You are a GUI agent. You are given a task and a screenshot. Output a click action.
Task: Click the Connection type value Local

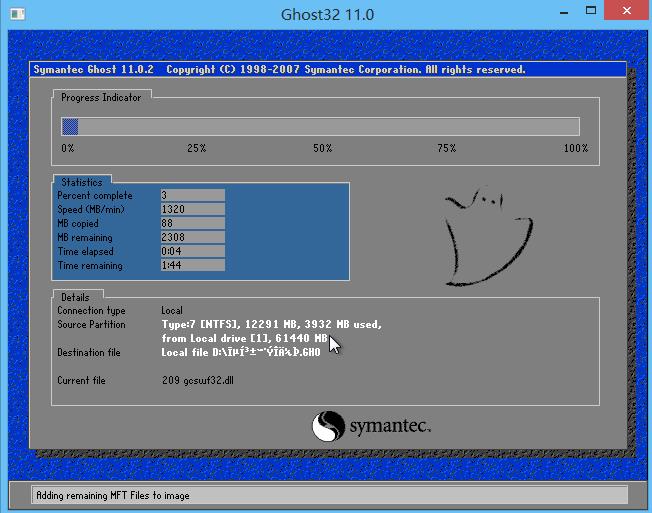click(172, 311)
